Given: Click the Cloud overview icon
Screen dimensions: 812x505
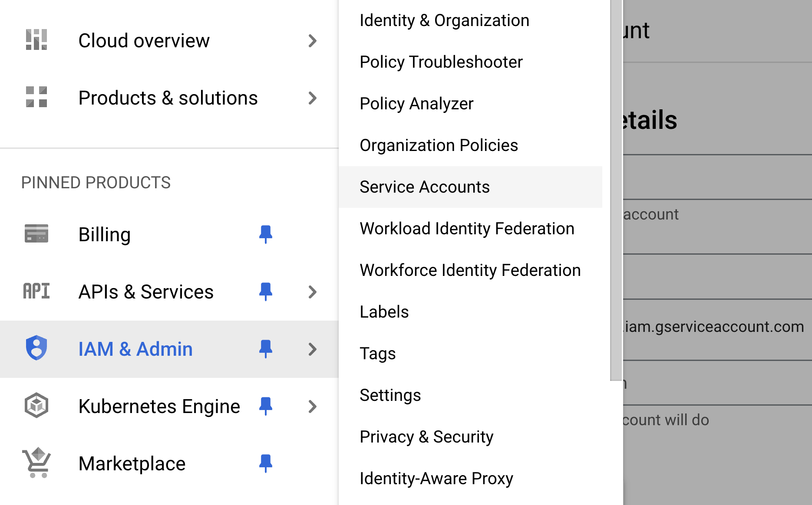Looking at the screenshot, I should [36, 40].
